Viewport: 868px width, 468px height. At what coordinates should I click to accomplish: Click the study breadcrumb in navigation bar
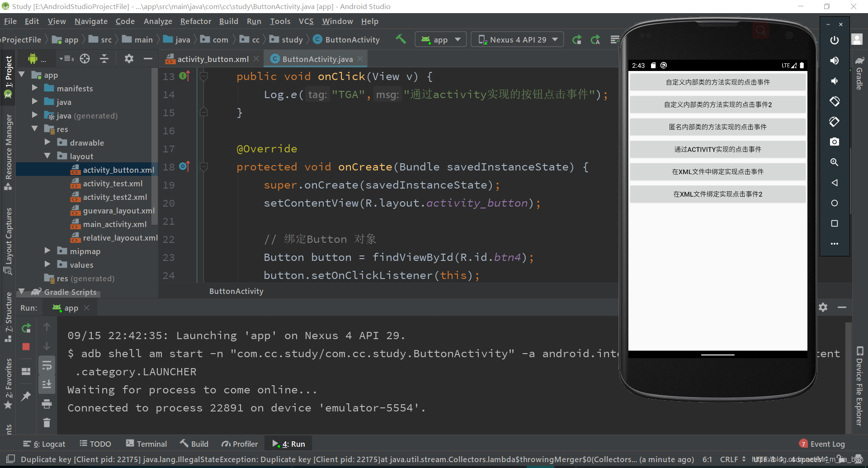tap(287, 40)
